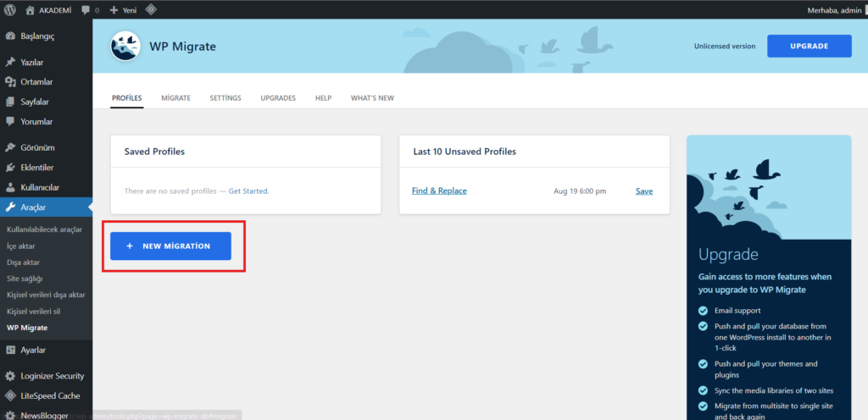Open Site sağlığı submenu item
The height and width of the screenshot is (420, 868).
tap(25, 279)
